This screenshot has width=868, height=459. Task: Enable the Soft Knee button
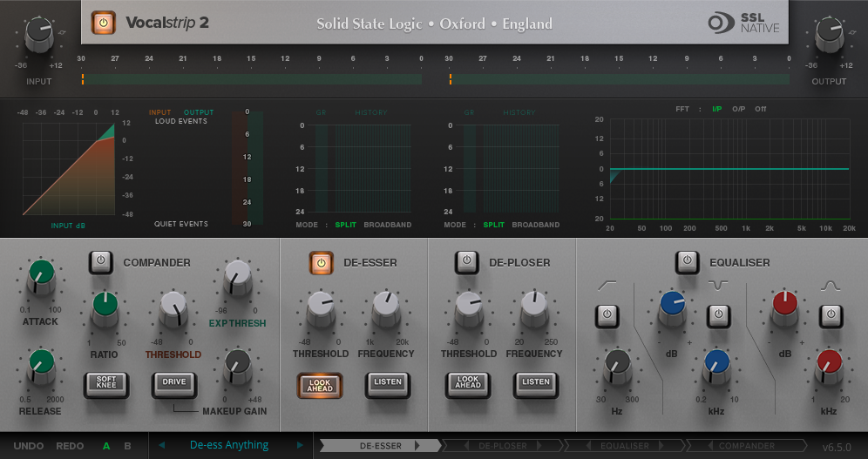106,385
